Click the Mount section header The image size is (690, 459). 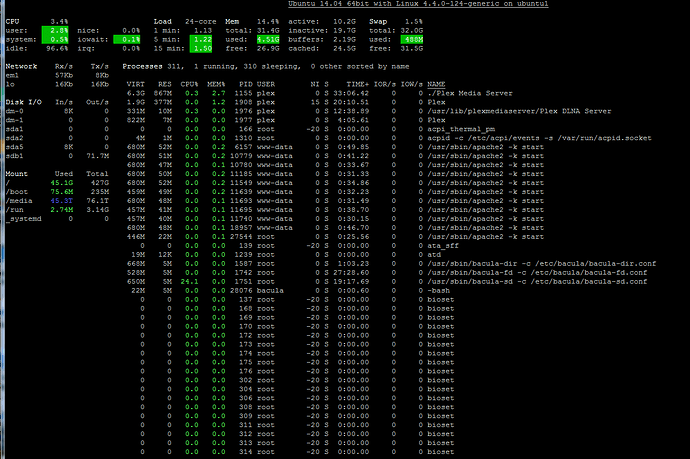(17, 174)
